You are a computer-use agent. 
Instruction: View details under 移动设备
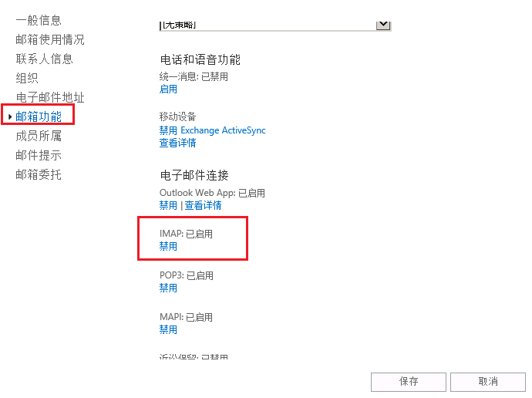click(x=177, y=143)
